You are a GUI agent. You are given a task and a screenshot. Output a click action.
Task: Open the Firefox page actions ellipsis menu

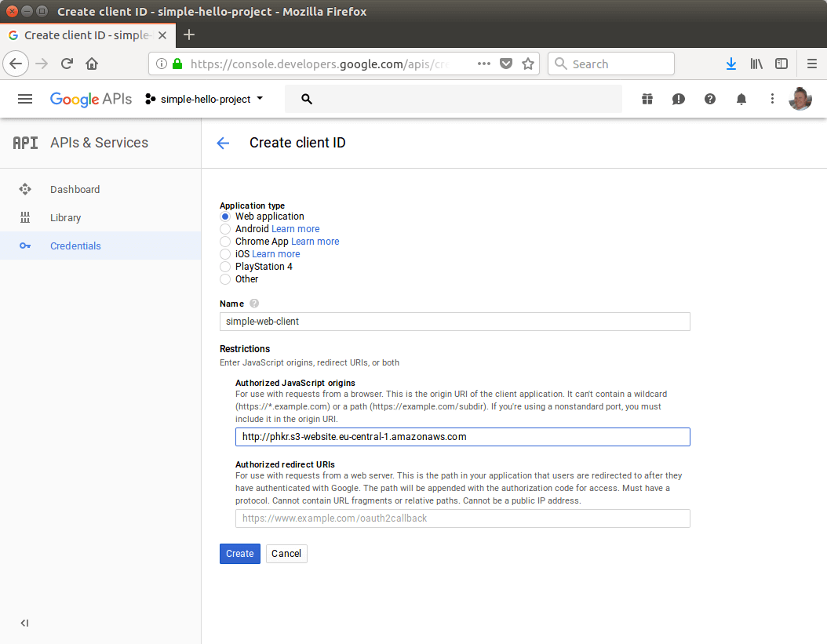[484, 64]
